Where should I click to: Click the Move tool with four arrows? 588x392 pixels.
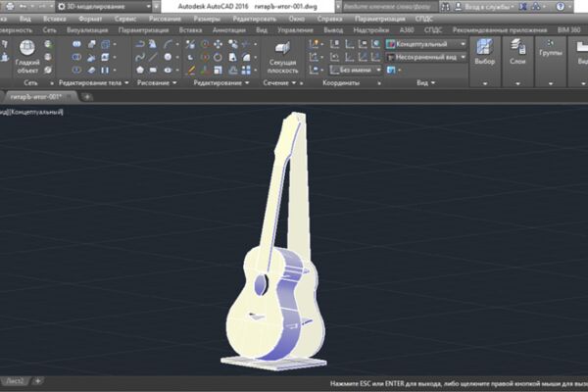point(218,44)
